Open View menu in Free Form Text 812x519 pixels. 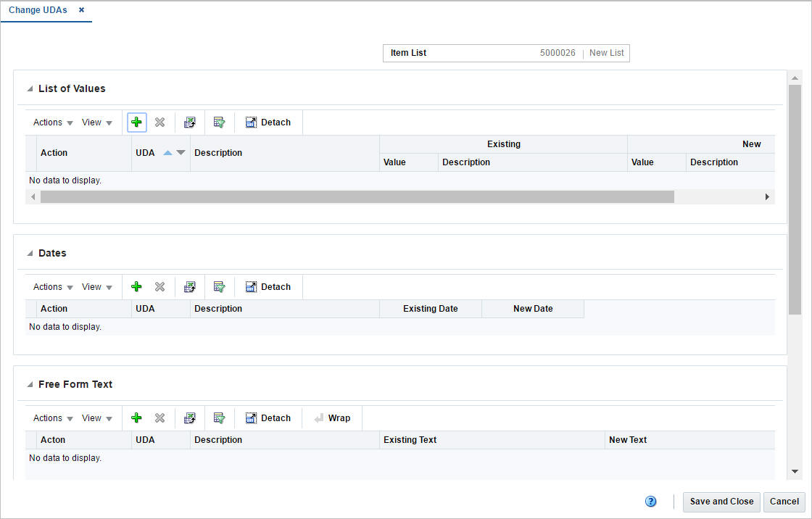(x=97, y=418)
